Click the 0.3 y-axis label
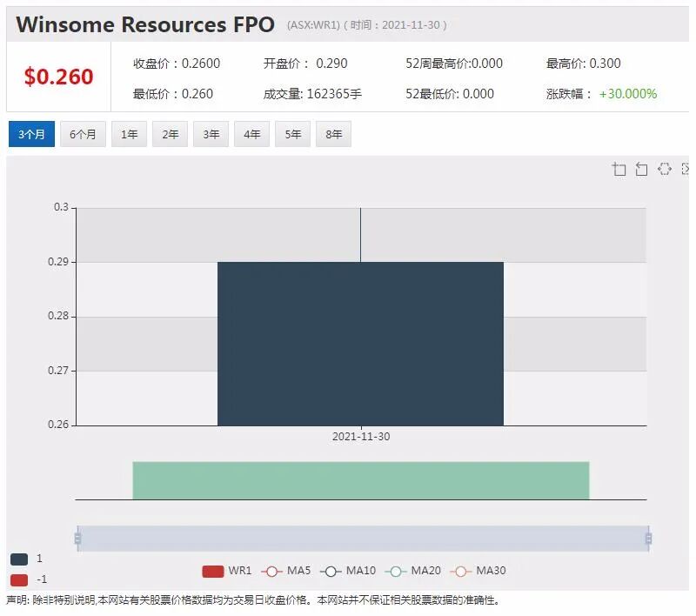The image size is (696, 616). 61,207
